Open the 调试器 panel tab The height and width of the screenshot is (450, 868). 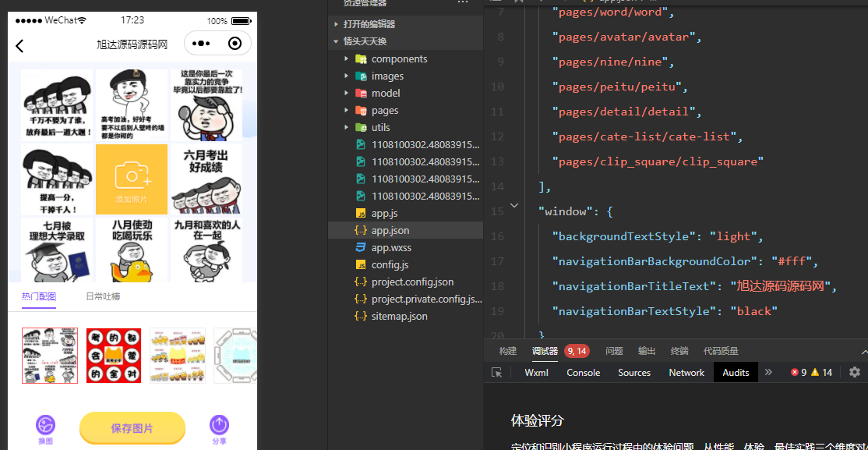(x=545, y=351)
